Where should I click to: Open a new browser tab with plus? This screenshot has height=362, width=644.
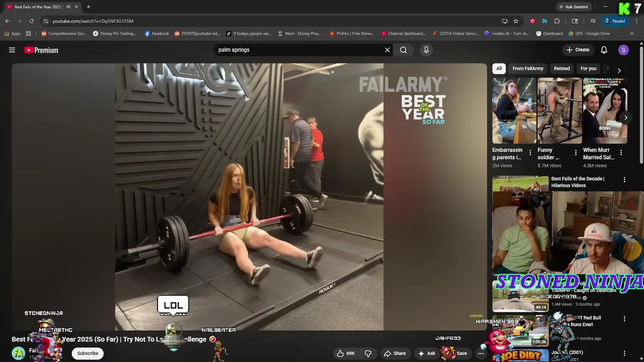(x=89, y=7)
